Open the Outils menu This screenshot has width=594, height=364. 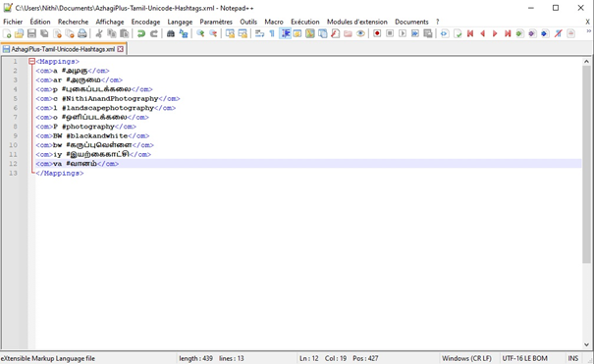tap(248, 22)
